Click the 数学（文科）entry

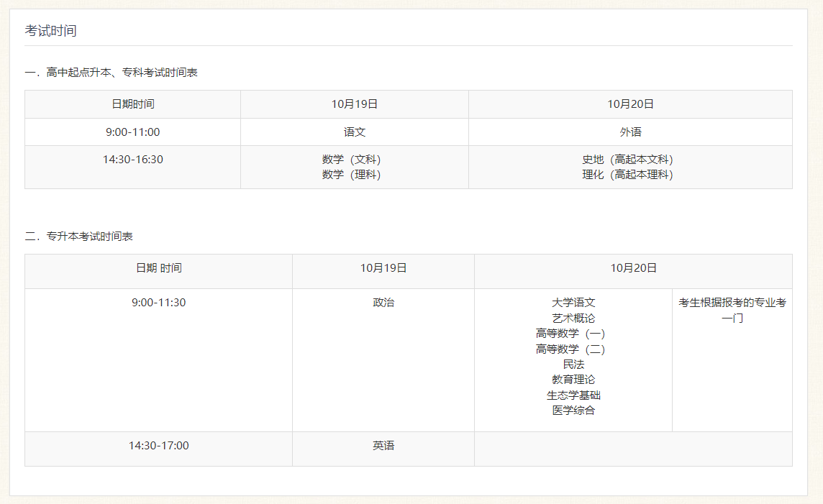pyautogui.click(x=352, y=160)
